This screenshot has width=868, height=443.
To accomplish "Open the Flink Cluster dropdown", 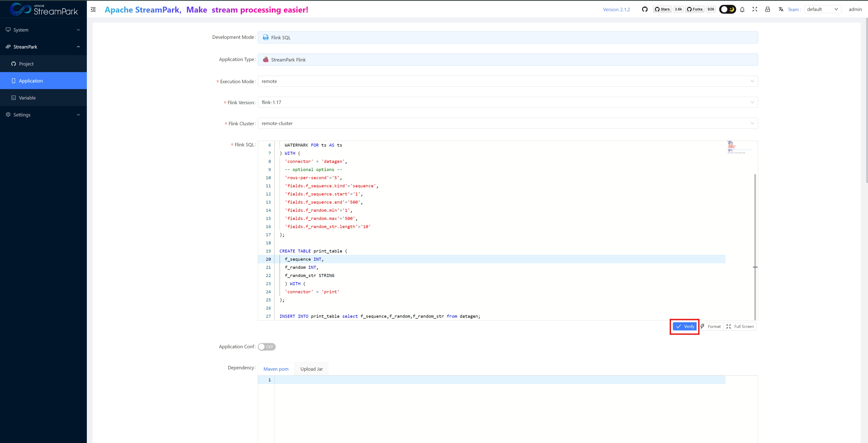I will click(508, 123).
